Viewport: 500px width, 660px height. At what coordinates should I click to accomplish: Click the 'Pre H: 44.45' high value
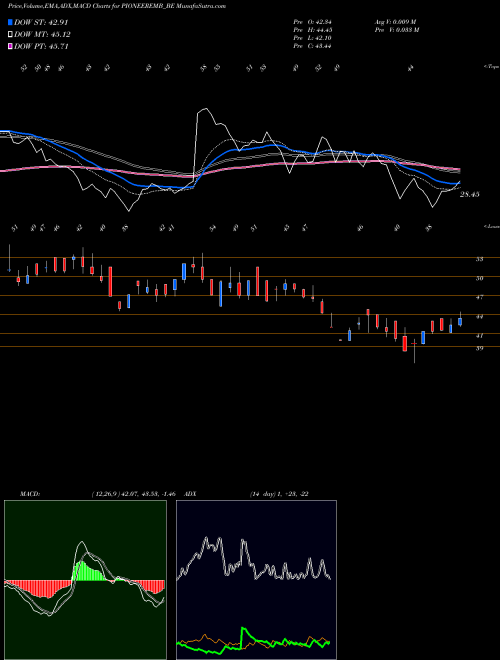point(312,30)
